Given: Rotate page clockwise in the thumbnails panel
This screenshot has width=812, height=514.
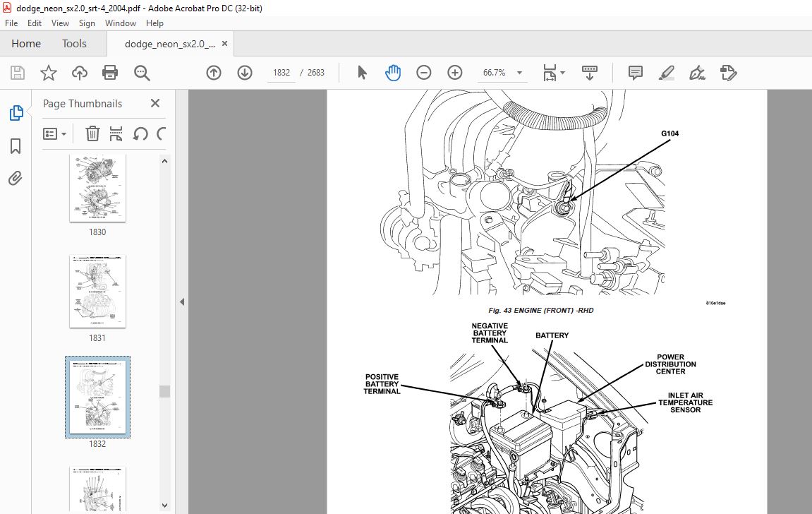Looking at the screenshot, I should click(161, 133).
